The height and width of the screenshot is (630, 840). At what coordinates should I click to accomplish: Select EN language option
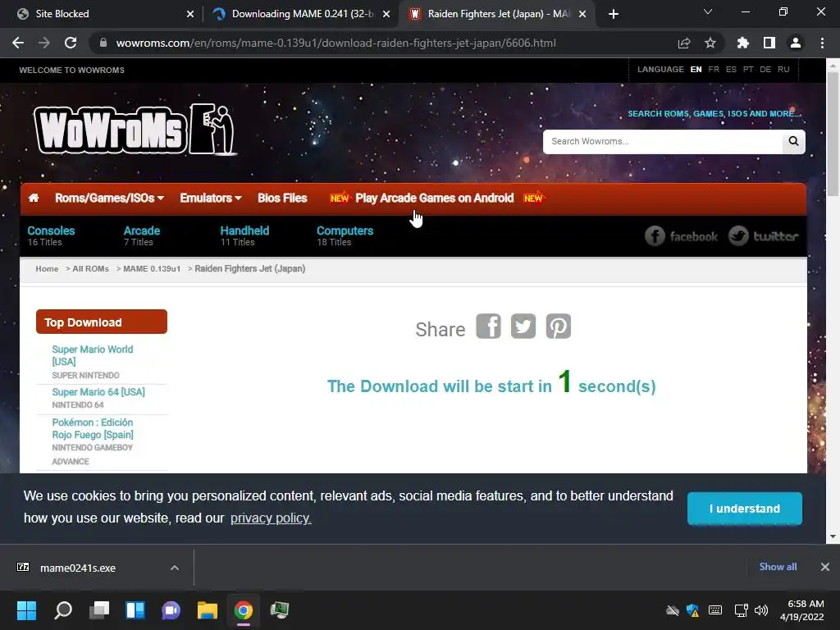[x=696, y=70]
